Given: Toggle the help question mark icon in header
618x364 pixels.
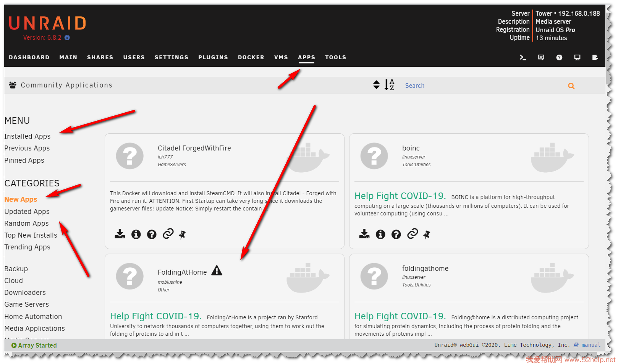Looking at the screenshot, I should (x=559, y=58).
